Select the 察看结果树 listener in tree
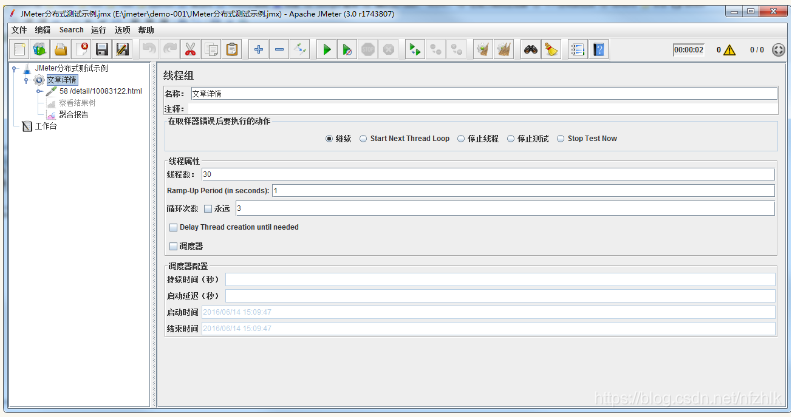Screen dimensions: 791x417 tap(77, 103)
